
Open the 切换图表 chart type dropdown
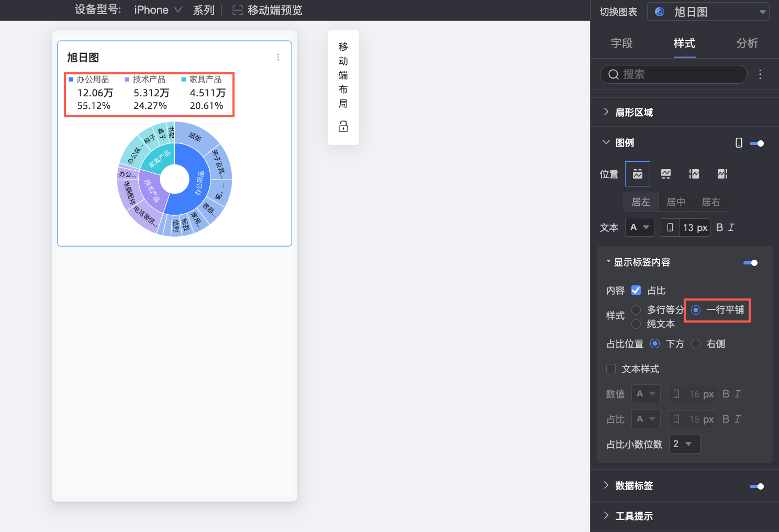(x=708, y=12)
